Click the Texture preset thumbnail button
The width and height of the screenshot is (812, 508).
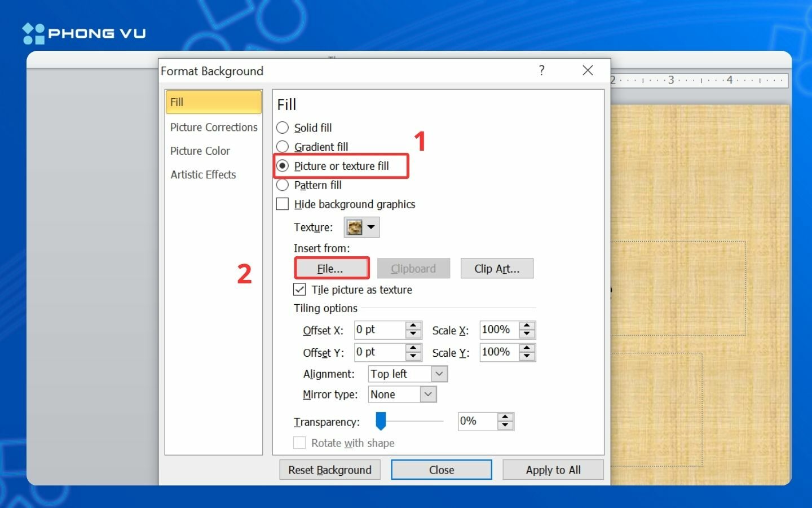355,227
